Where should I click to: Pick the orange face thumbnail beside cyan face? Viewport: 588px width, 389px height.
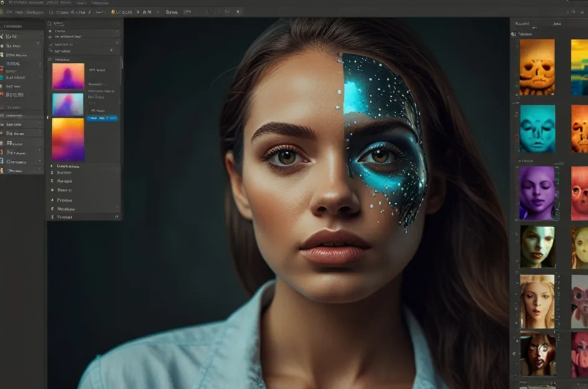pyautogui.click(x=579, y=128)
